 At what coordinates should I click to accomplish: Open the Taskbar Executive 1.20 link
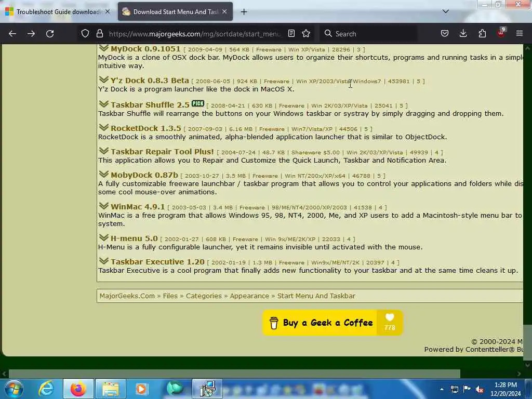(x=157, y=262)
